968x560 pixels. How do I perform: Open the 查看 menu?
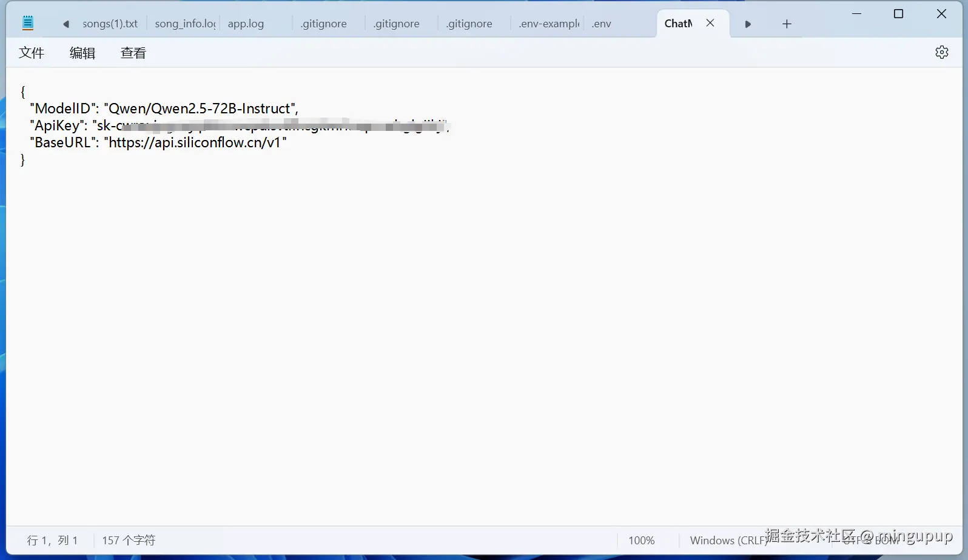coord(133,53)
